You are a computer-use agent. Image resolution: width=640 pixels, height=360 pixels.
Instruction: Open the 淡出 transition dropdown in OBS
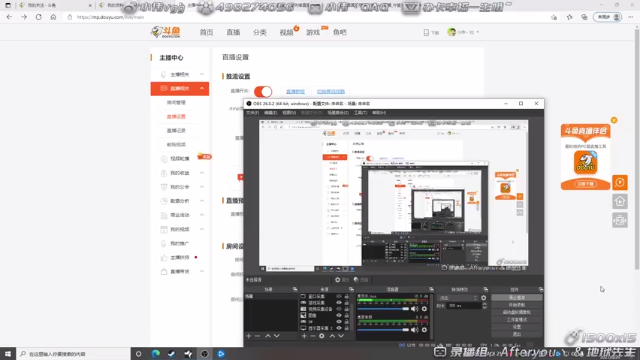458,298
